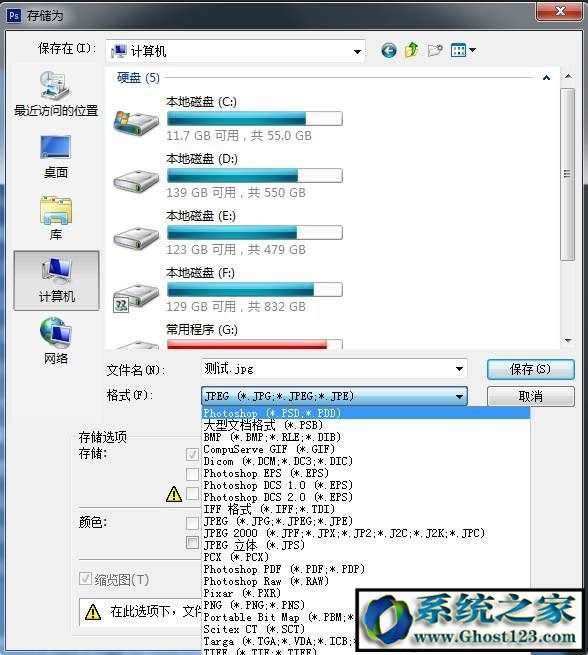Choose Photoshop PSD format from list
588x655 pixels.
tap(365, 413)
